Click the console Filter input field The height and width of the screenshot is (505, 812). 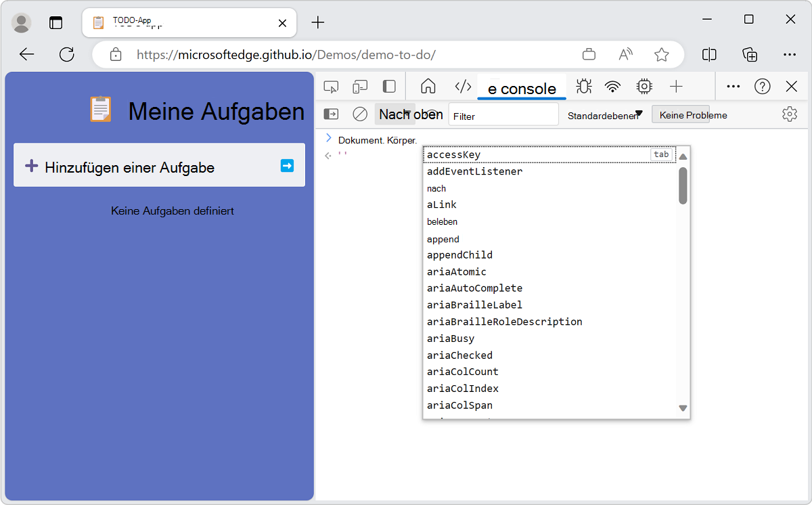pyautogui.click(x=503, y=114)
